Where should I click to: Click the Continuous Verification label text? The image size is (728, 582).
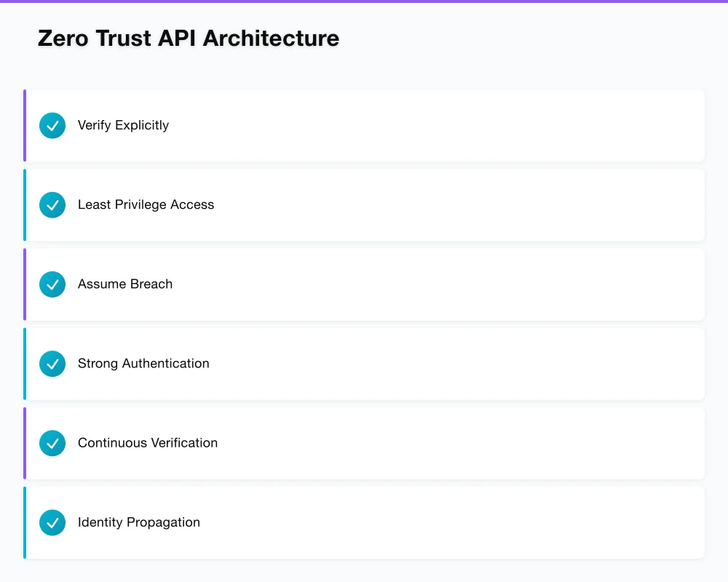coord(148,442)
